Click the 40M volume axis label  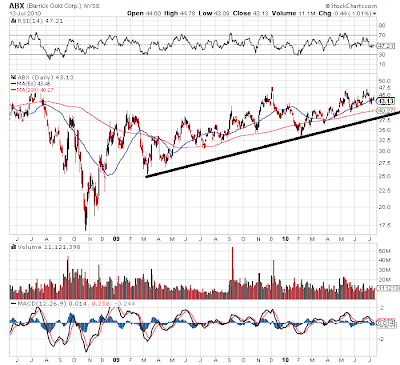384,261
